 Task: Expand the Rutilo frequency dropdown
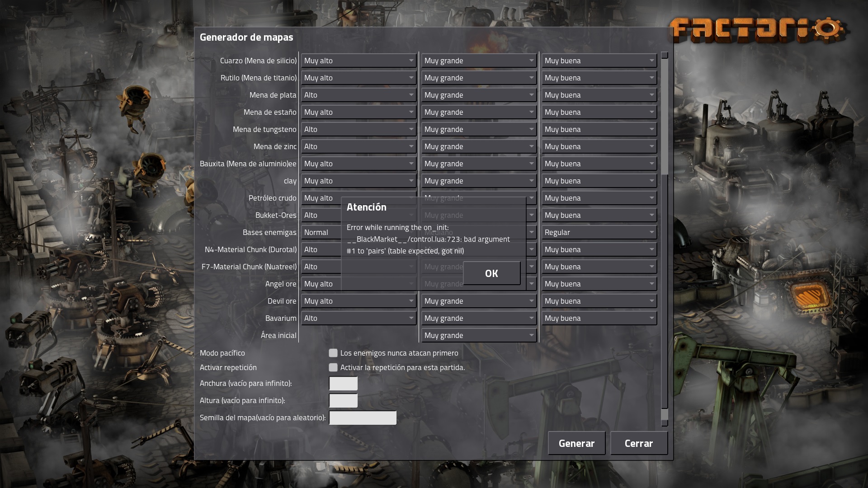tap(359, 78)
